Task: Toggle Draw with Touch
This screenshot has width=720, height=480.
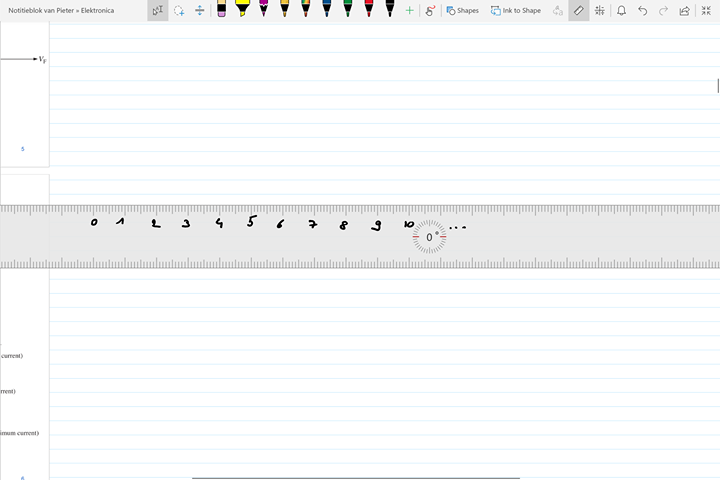Action: coord(430,10)
